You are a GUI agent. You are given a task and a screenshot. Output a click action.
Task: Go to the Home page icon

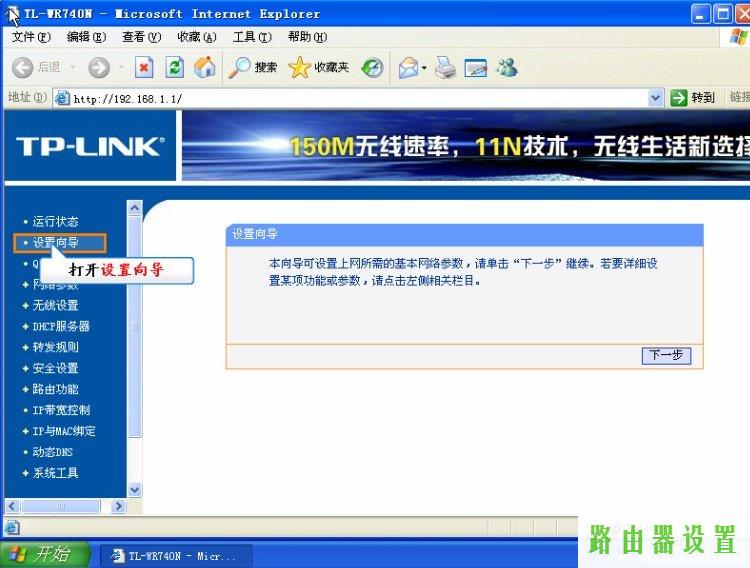[x=205, y=67]
